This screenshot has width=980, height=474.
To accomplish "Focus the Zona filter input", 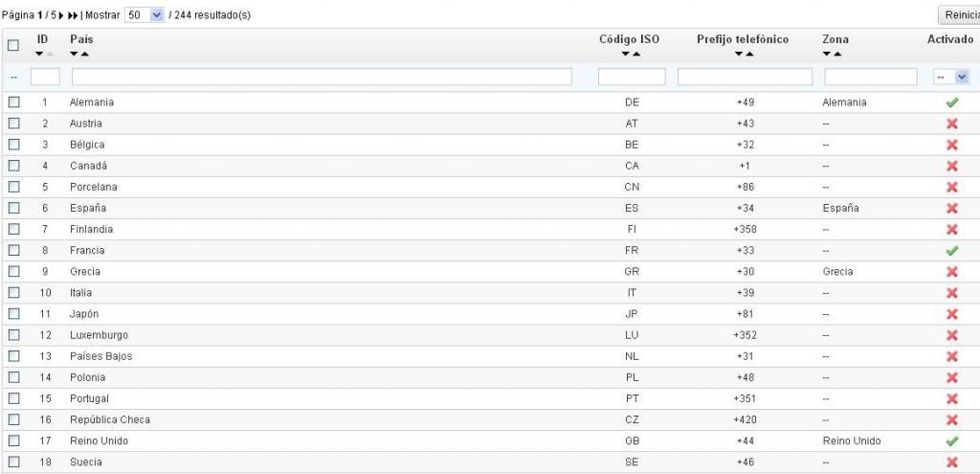I will (x=870, y=77).
